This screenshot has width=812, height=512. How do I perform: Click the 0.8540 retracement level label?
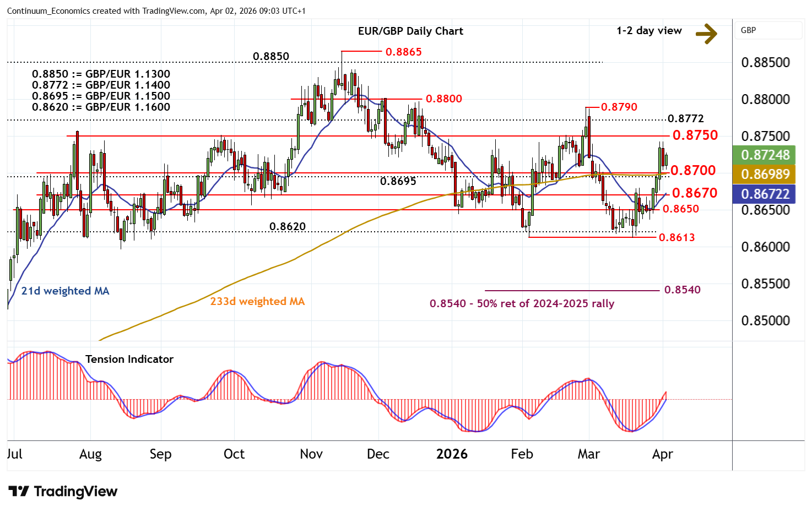683,290
